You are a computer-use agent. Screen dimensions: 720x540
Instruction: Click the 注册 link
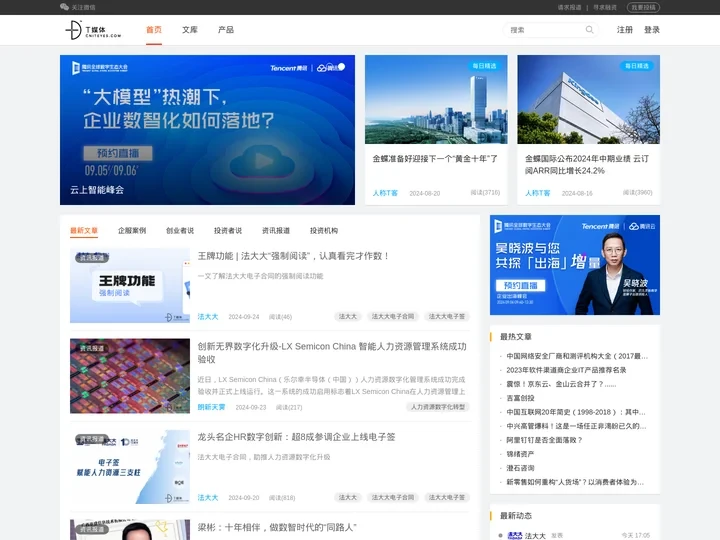[624, 30]
